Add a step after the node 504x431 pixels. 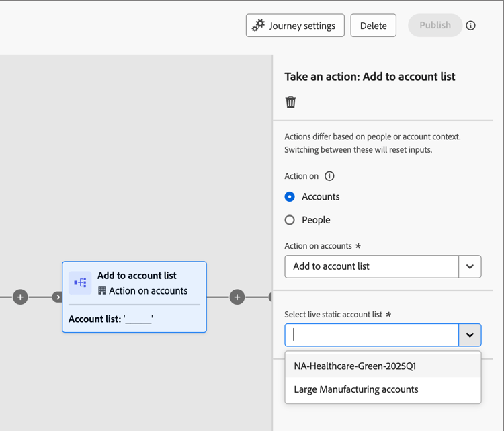click(x=237, y=297)
